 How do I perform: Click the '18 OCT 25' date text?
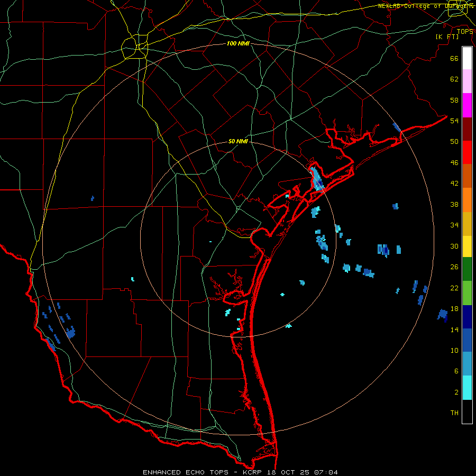(x=288, y=472)
